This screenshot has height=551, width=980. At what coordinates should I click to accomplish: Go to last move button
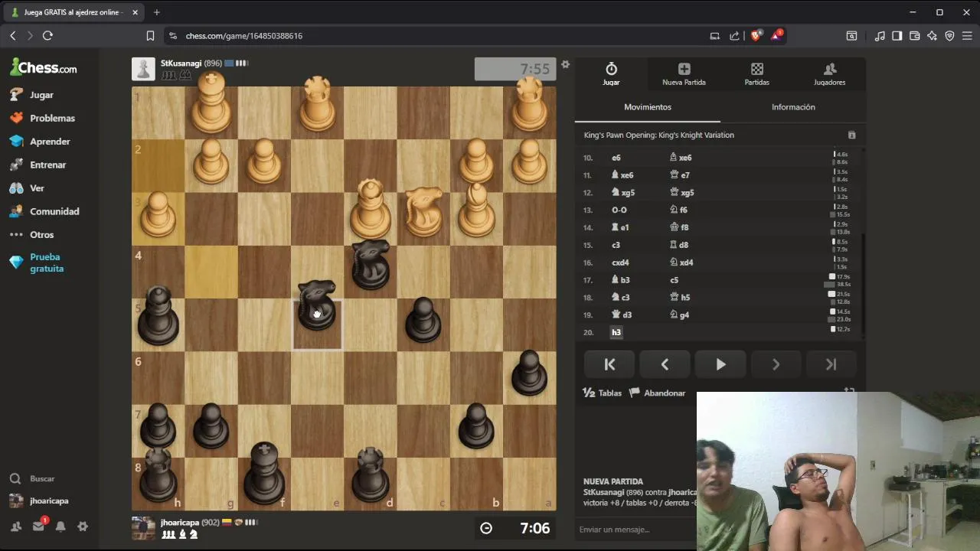coord(831,364)
